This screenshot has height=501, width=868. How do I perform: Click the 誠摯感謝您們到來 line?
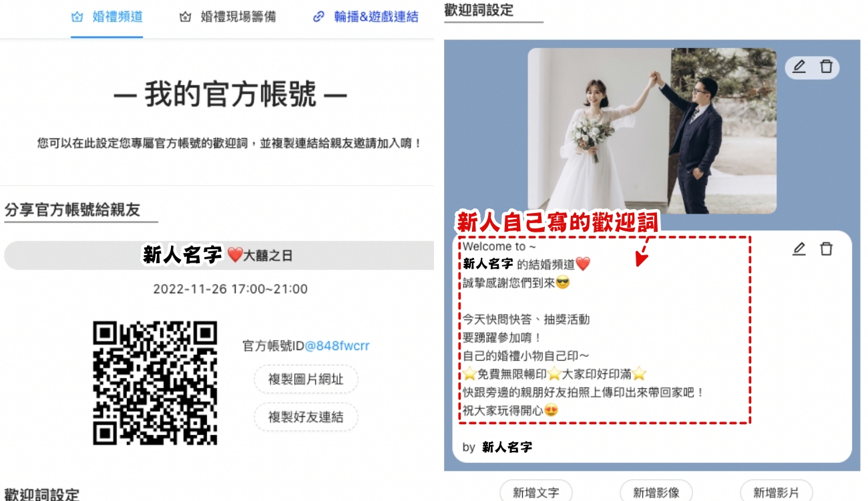517,283
